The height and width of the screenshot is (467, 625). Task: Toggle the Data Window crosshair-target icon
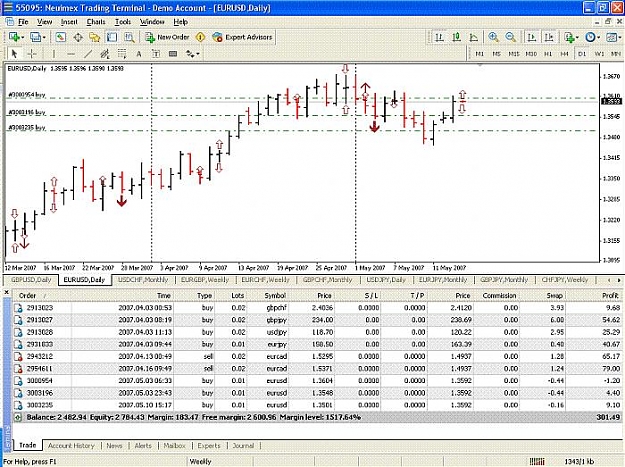coord(78,37)
